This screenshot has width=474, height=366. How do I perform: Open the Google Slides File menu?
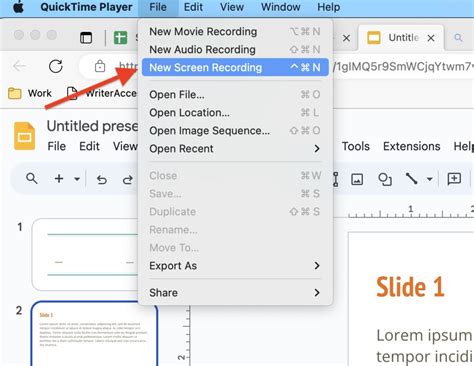(57, 146)
